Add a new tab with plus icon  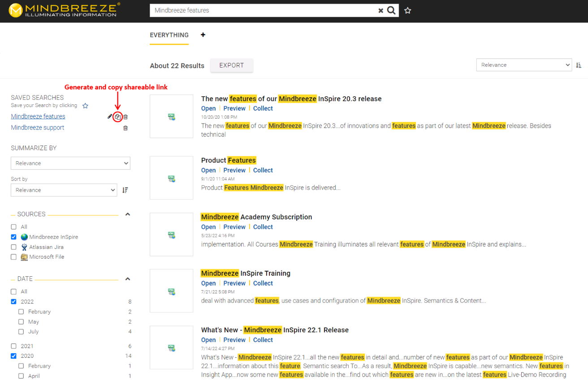(203, 35)
